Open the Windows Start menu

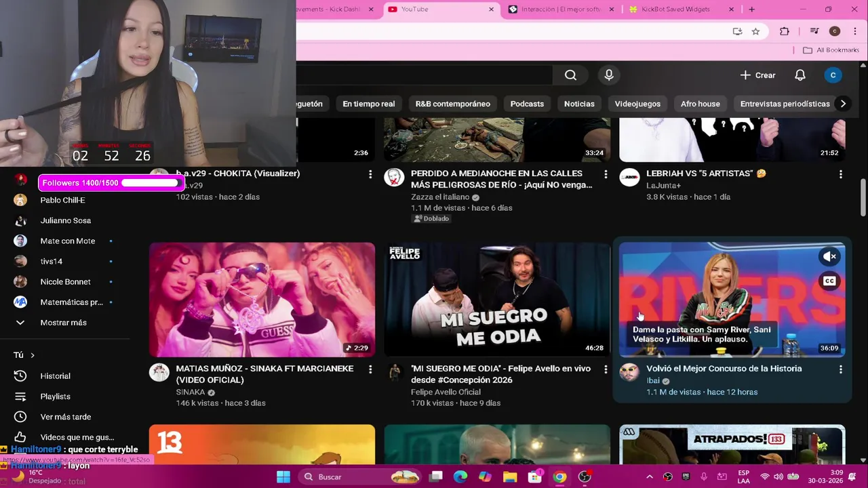point(283,476)
